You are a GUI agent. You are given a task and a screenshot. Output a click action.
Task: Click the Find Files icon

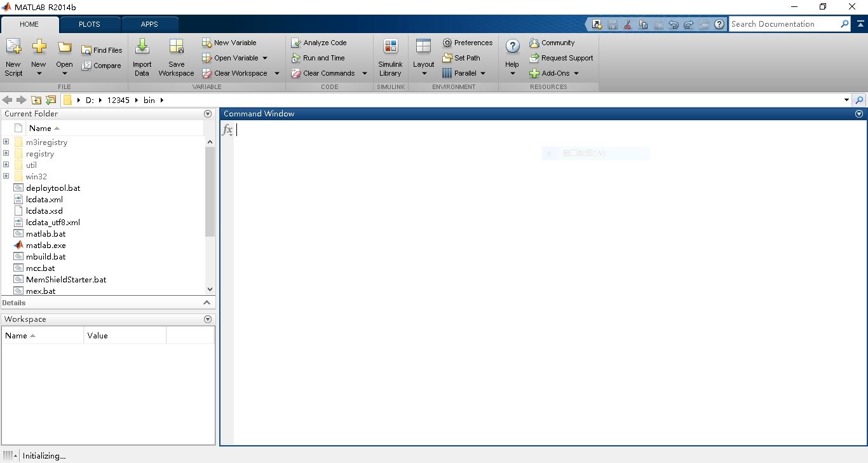pos(87,50)
